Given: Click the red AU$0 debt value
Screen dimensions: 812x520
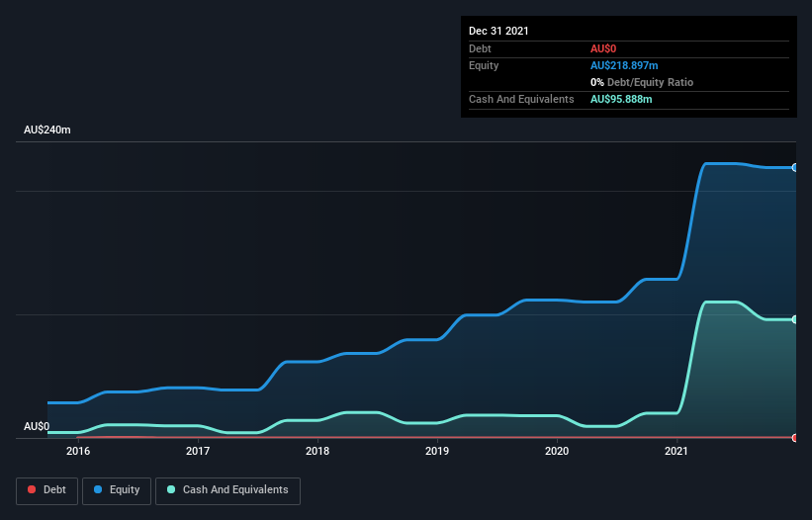Looking at the screenshot, I should (603, 48).
